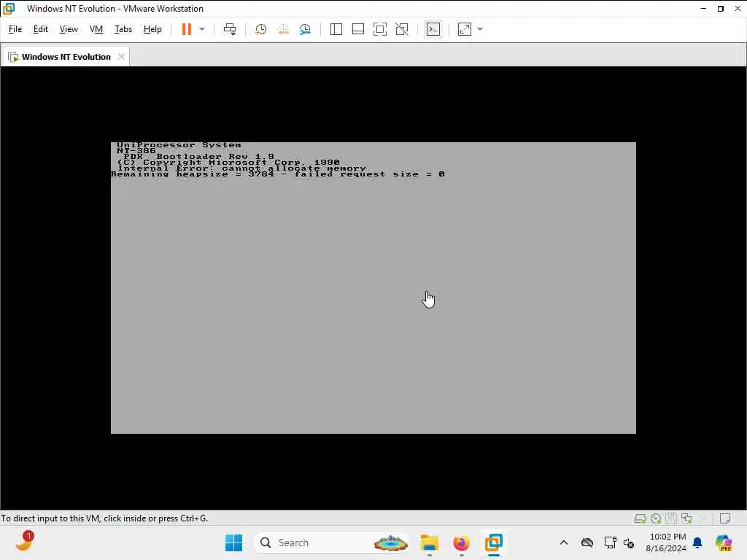
Task: Click the VMware Workstation taskbar icon
Action: [x=494, y=542]
